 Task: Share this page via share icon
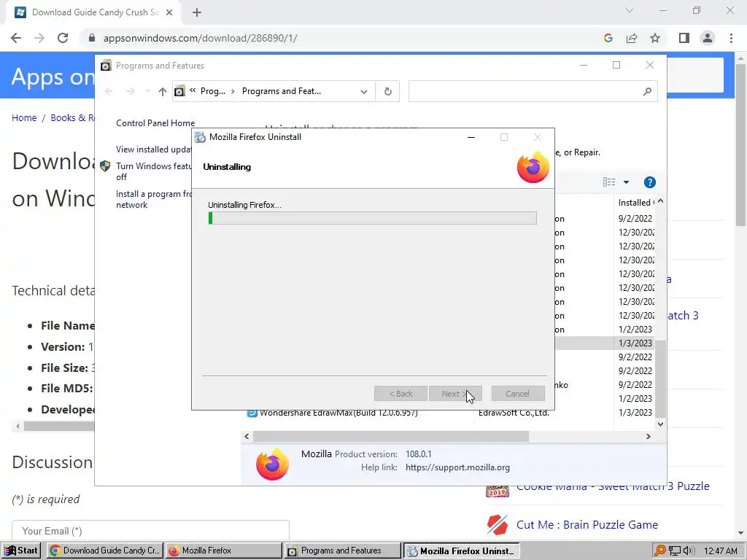coord(632,38)
